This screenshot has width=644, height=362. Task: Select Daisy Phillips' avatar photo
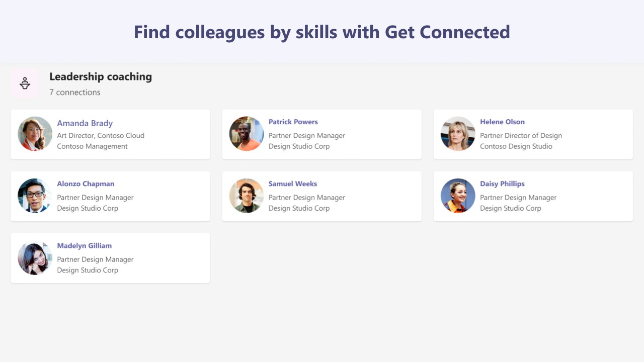pyautogui.click(x=458, y=196)
